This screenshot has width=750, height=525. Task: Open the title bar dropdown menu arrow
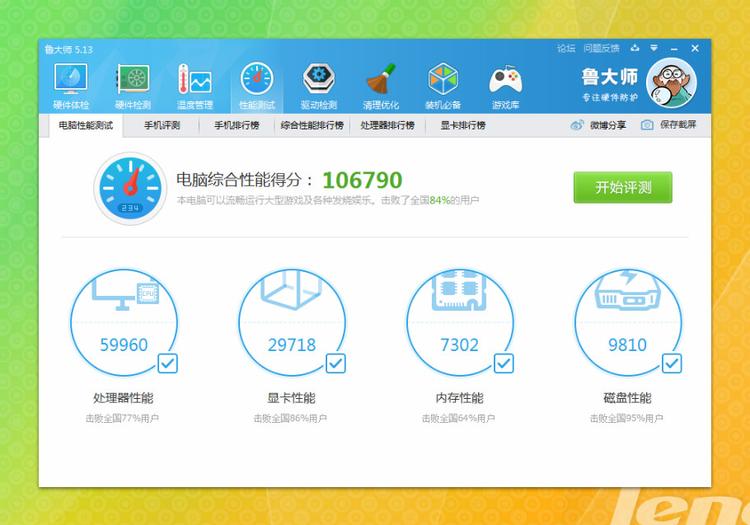tap(654, 48)
